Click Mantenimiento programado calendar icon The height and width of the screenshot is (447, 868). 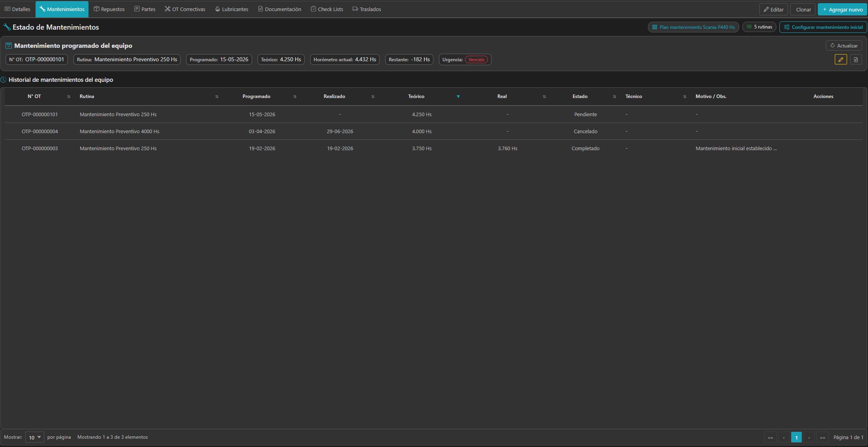tap(8, 46)
